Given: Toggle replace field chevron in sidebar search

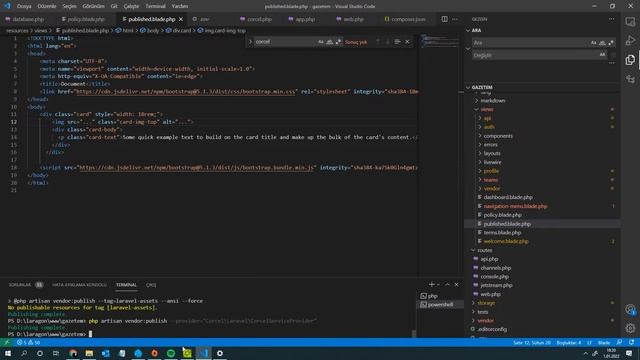Looking at the screenshot, I should [x=468, y=49].
